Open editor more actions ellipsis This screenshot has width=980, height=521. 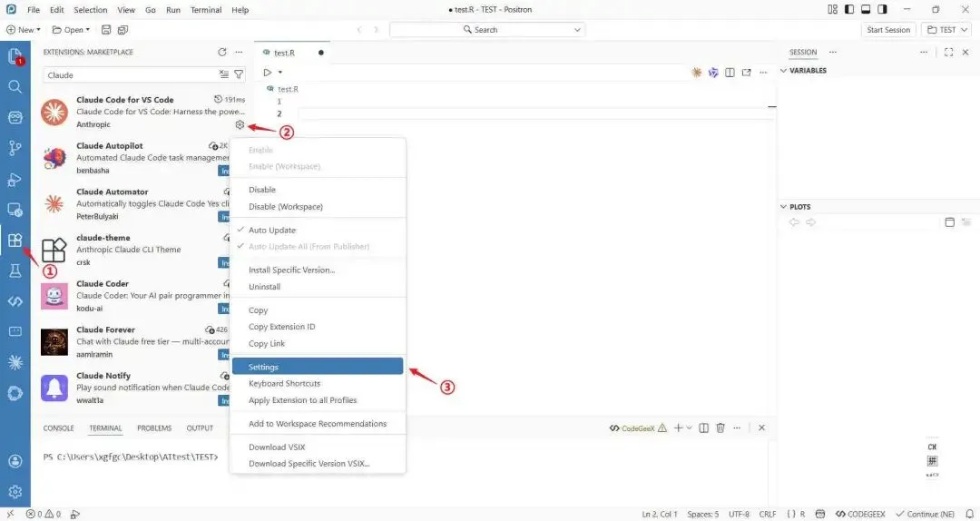[763, 73]
